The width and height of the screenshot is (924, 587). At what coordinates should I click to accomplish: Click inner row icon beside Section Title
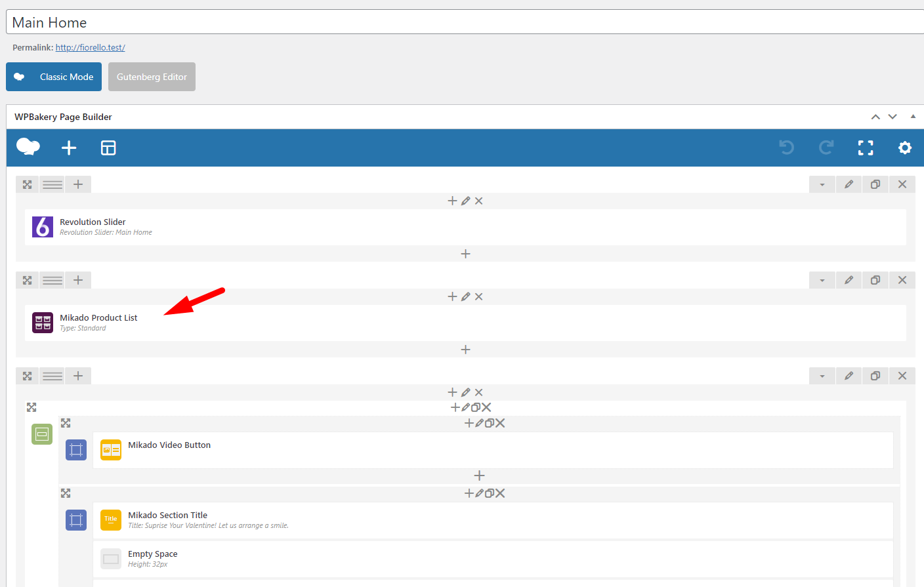point(76,520)
